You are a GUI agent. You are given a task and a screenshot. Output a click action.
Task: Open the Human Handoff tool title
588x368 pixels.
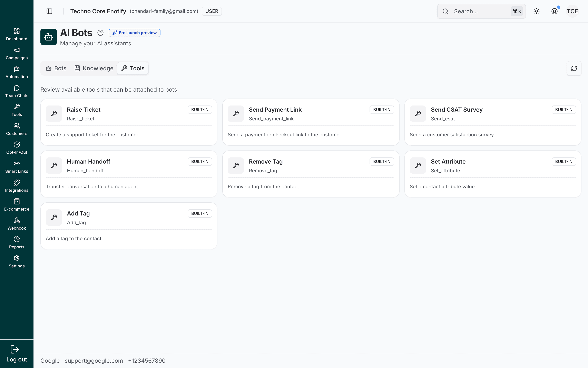pyautogui.click(x=88, y=162)
